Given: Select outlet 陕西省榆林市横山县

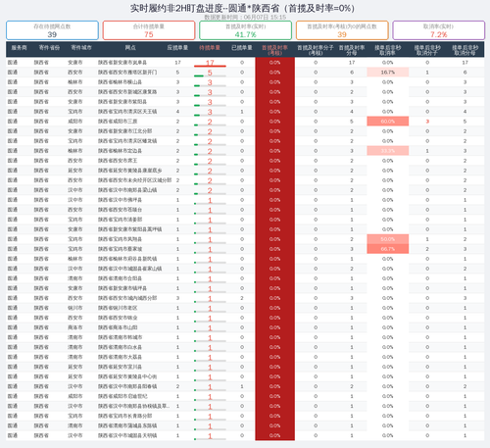Looking at the screenshot, I should (120, 82).
